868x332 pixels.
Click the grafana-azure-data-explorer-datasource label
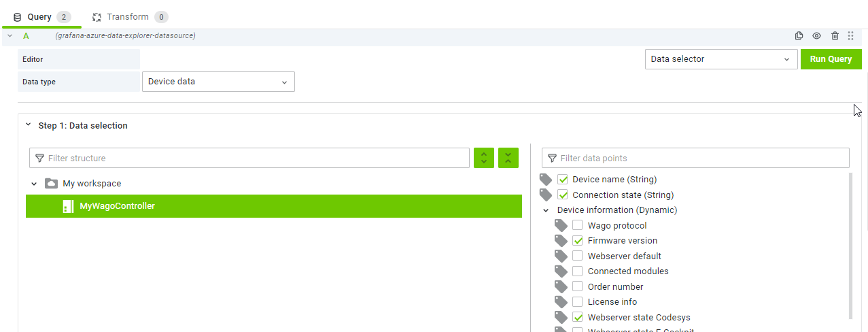tap(125, 35)
